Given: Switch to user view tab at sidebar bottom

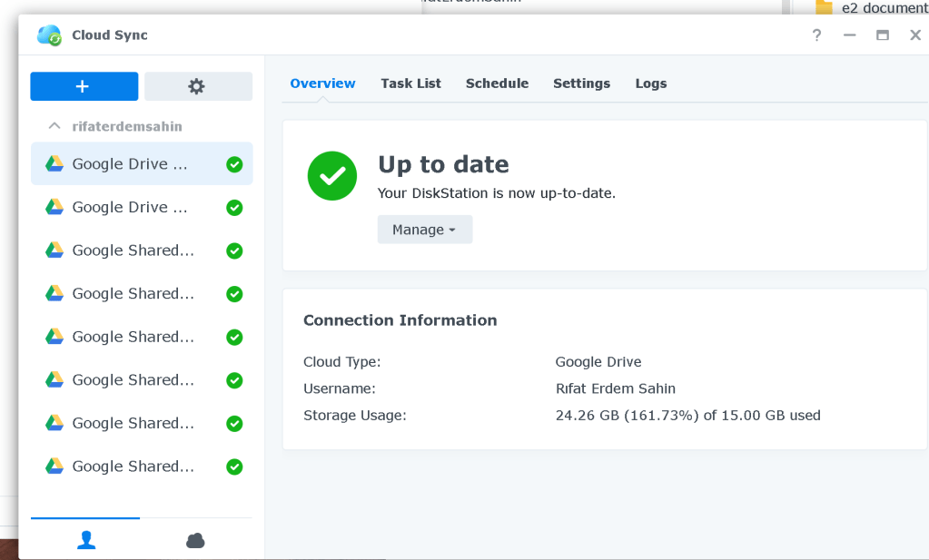Looking at the screenshot, I should tap(86, 540).
